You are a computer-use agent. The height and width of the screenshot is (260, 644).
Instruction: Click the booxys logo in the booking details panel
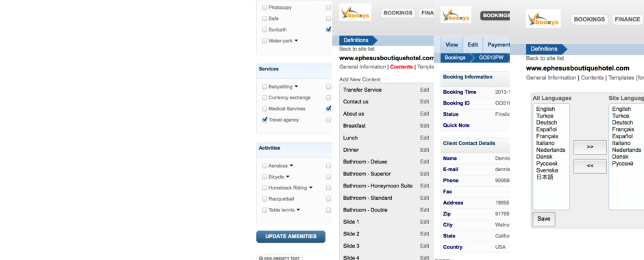click(x=456, y=15)
